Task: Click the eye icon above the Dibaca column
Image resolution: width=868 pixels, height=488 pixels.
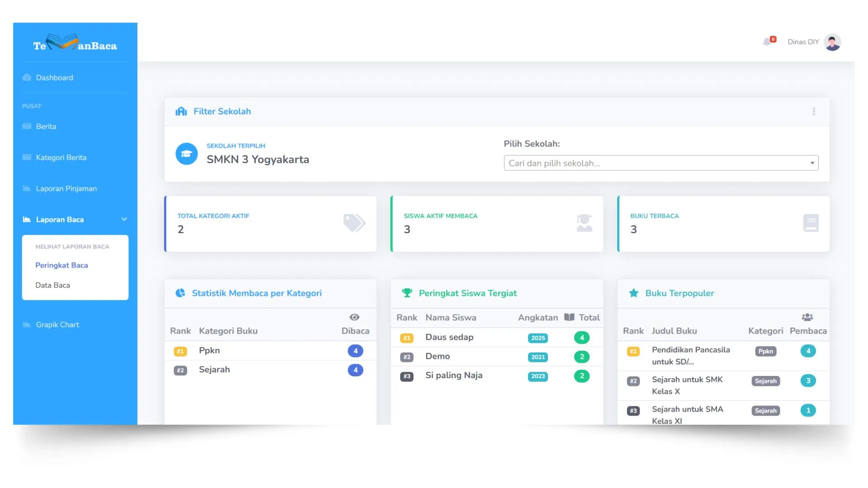Action: 354,317
